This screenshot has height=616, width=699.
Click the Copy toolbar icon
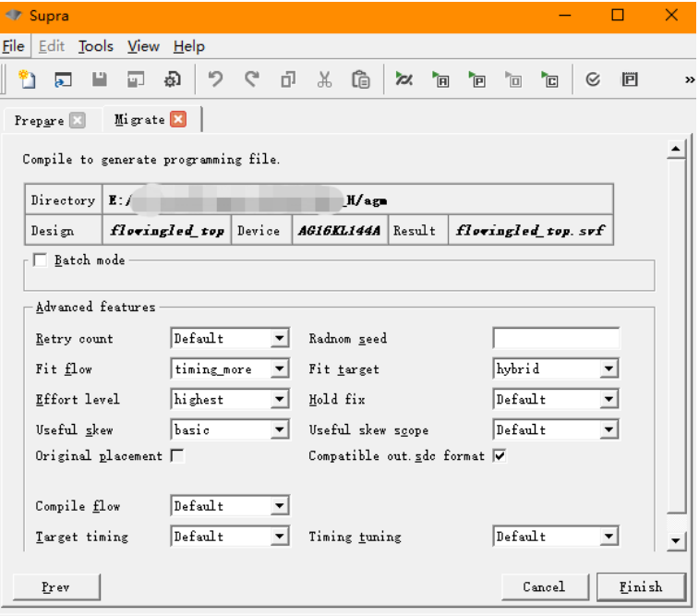[x=288, y=79]
